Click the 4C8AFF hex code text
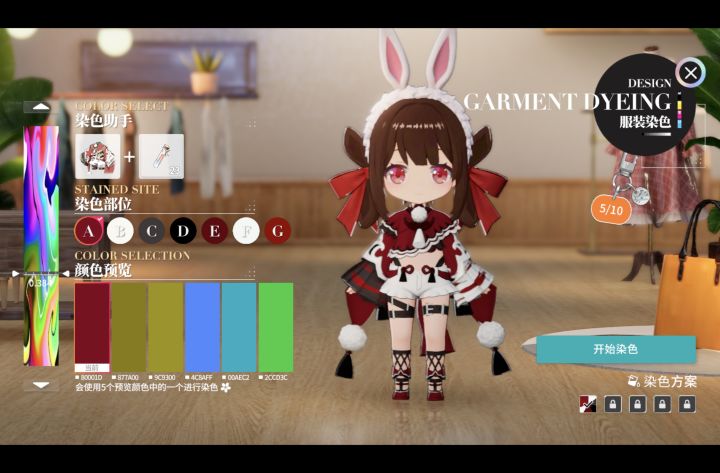The width and height of the screenshot is (720, 473). pos(202,377)
